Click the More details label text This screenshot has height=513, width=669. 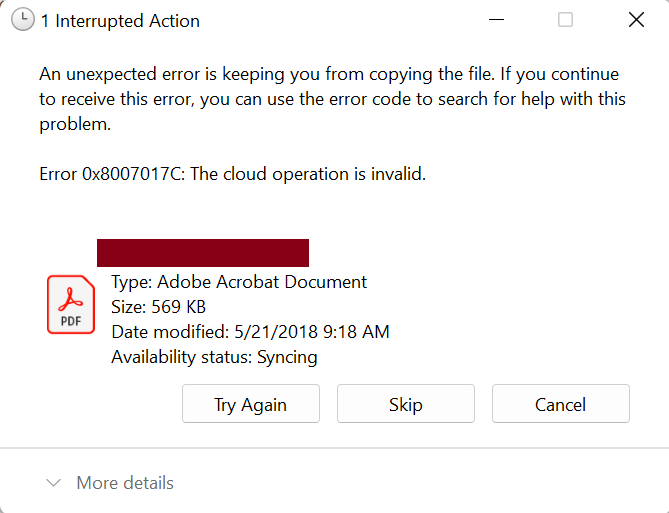pos(125,483)
